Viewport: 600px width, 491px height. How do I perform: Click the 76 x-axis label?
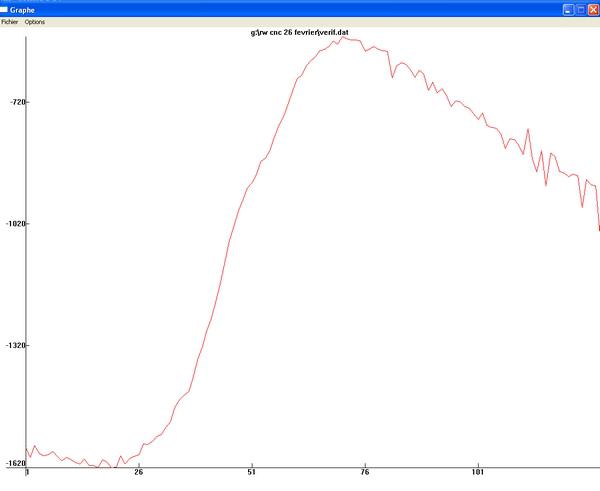tap(365, 472)
